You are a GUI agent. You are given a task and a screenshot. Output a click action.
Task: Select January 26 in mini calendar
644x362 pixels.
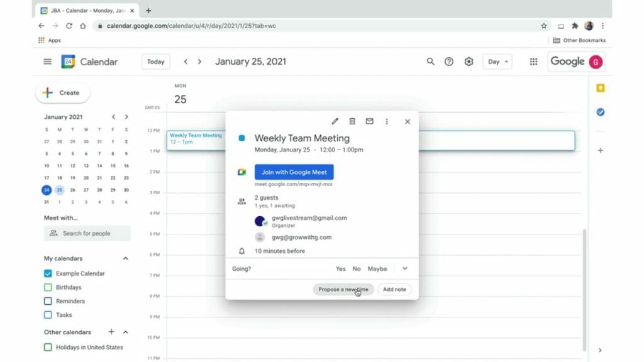73,190
